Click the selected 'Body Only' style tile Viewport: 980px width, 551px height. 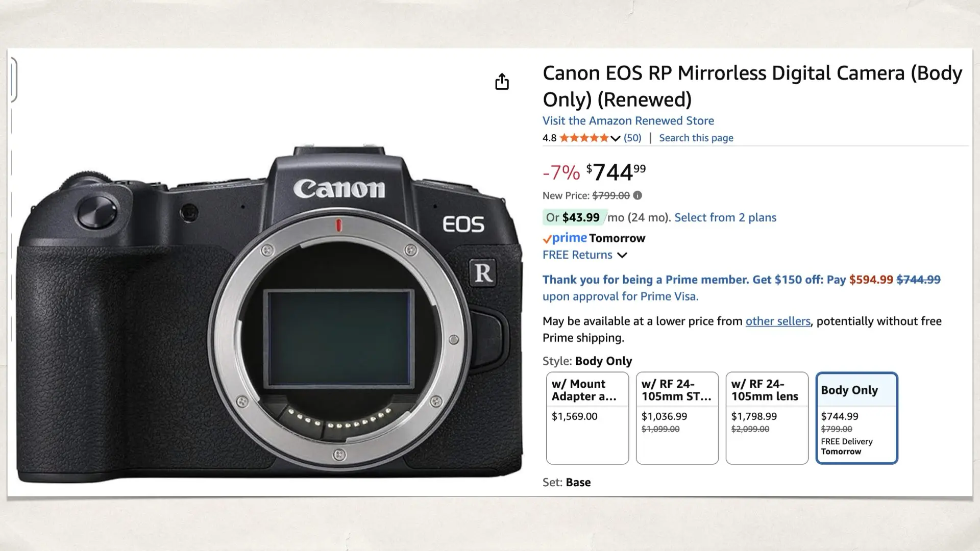pos(857,418)
